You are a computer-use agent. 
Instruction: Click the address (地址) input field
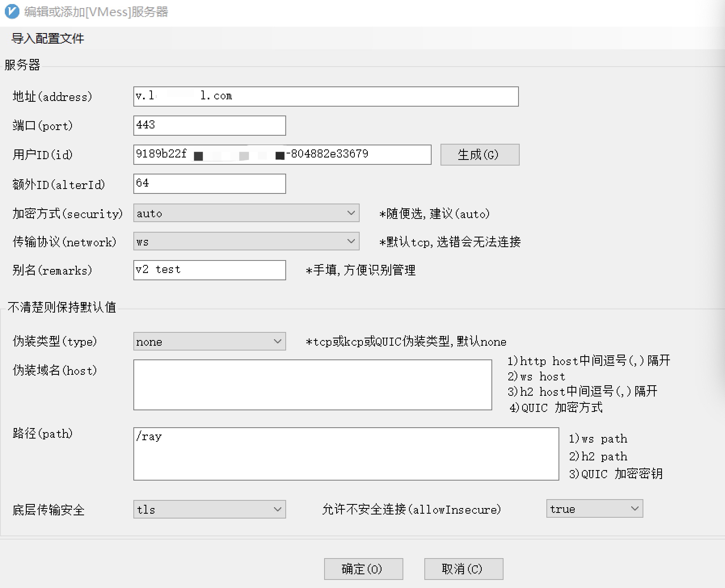tap(325, 97)
